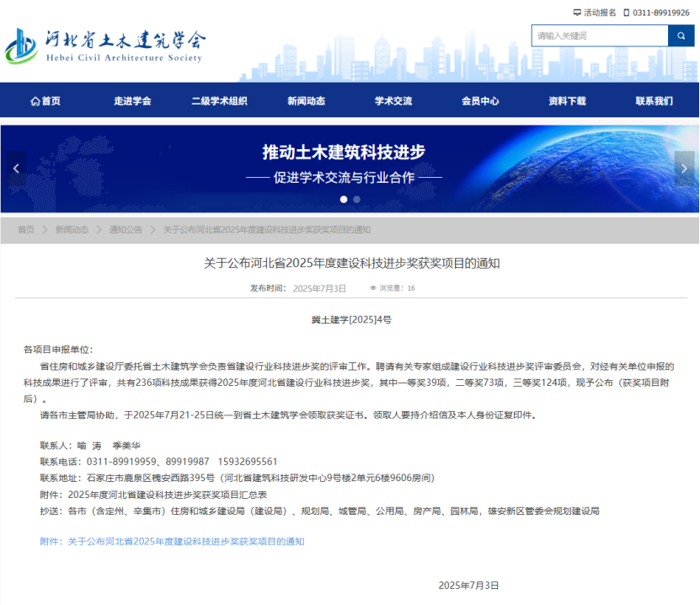Advance to next banner slide arrow
This screenshot has width=700, height=605.
pos(683,169)
